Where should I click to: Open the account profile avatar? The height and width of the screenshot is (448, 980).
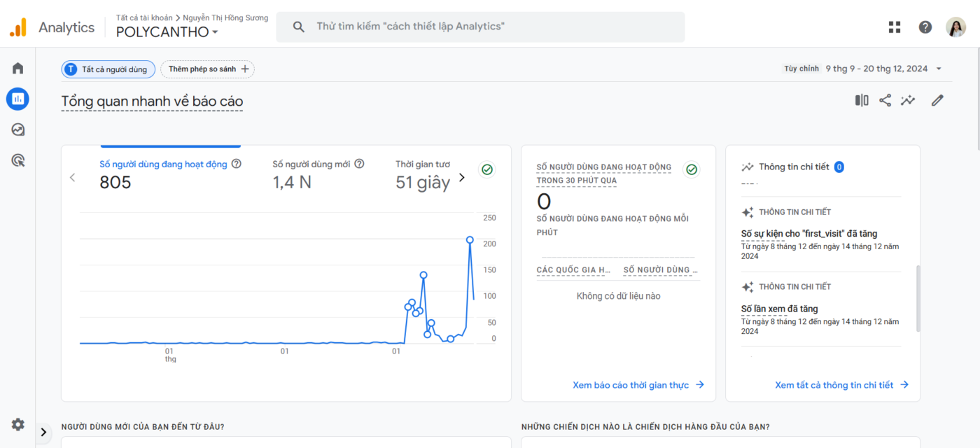955,27
